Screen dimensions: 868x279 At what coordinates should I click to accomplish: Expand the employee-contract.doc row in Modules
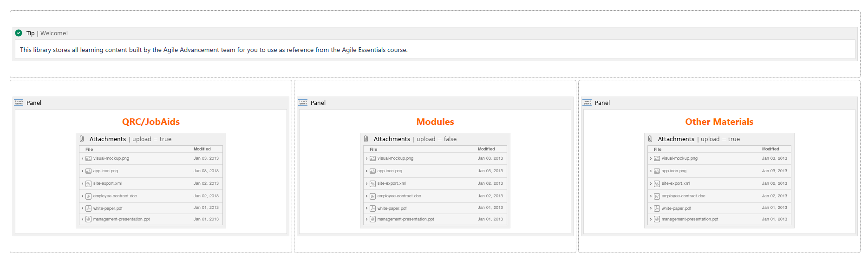tap(366, 196)
